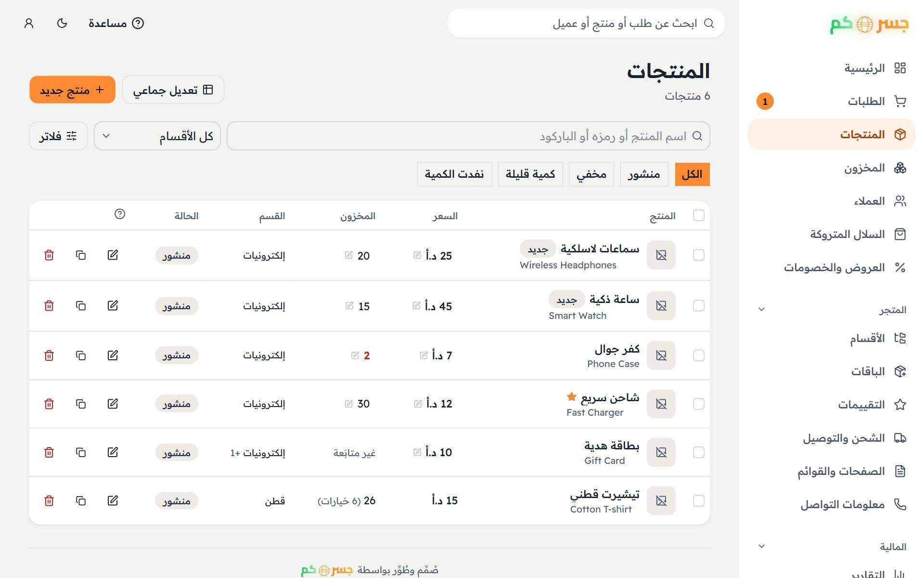Duplicate the Smart Watch product
The height and width of the screenshot is (578, 924).
(x=81, y=306)
